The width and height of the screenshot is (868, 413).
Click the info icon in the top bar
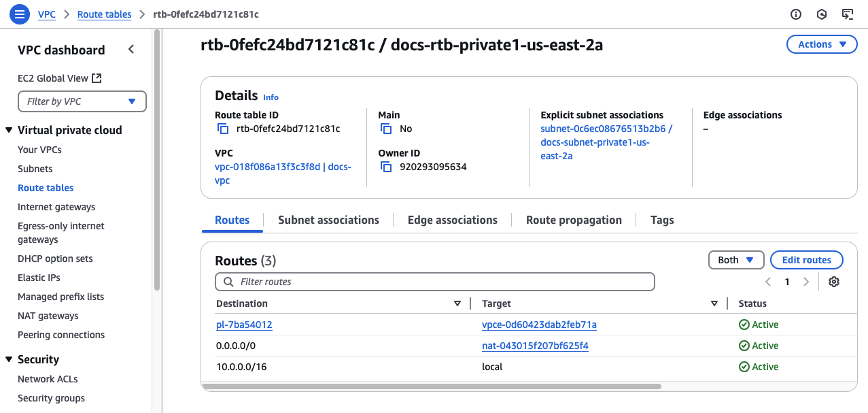(x=795, y=14)
